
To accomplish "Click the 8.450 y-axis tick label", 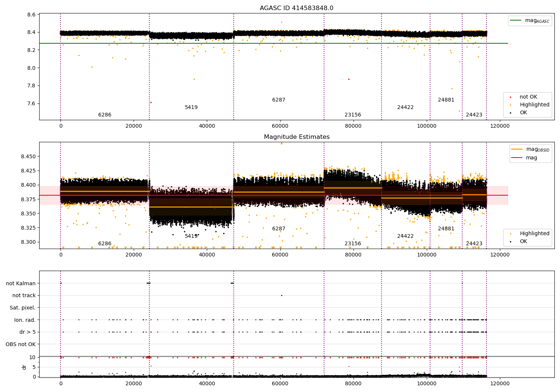I will (x=28, y=156).
